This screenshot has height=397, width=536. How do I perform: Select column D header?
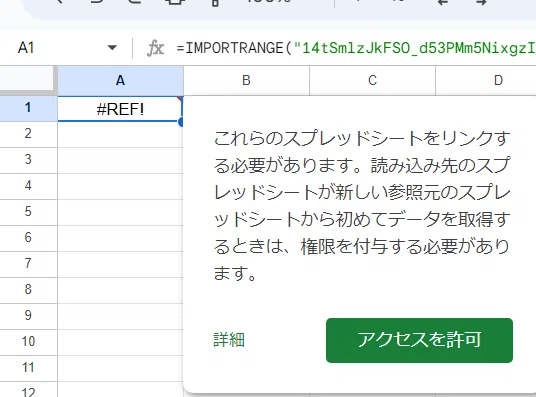486,80
